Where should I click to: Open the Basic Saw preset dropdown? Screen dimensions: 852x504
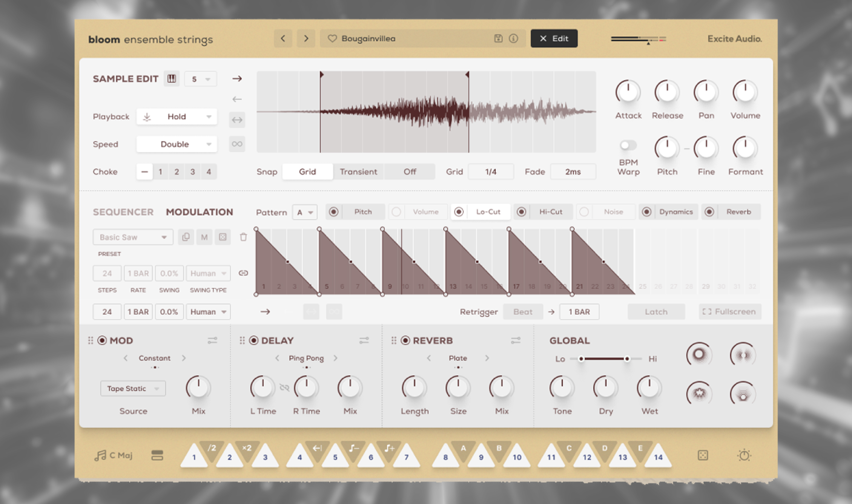pyautogui.click(x=133, y=237)
